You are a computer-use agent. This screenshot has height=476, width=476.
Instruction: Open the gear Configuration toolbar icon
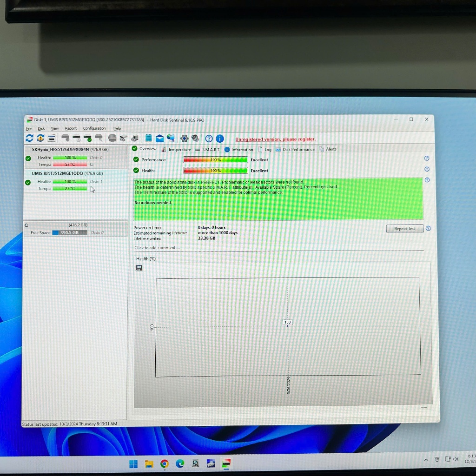tap(184, 138)
